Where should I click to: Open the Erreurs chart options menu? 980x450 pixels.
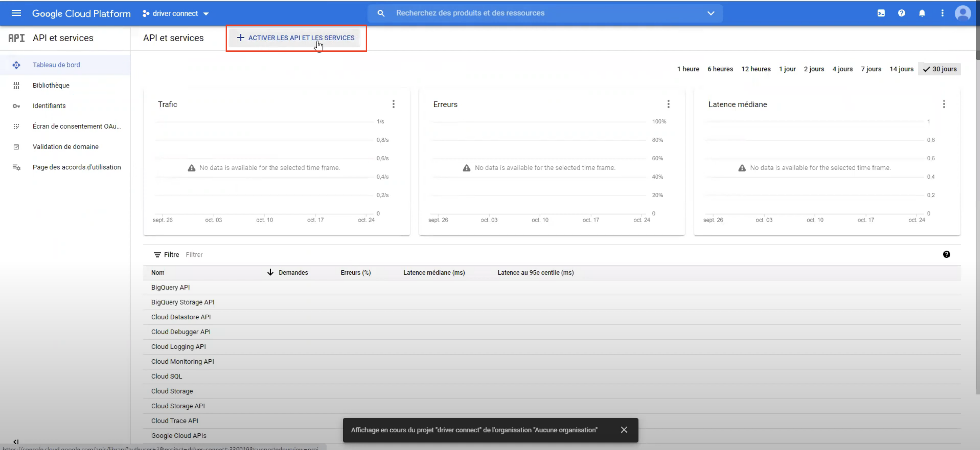pos(669,104)
